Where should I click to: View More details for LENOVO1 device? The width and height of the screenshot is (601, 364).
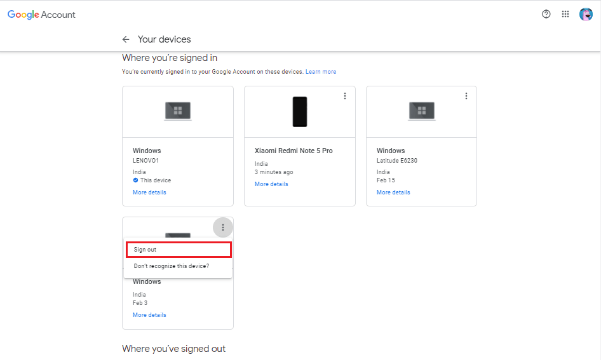tap(149, 192)
